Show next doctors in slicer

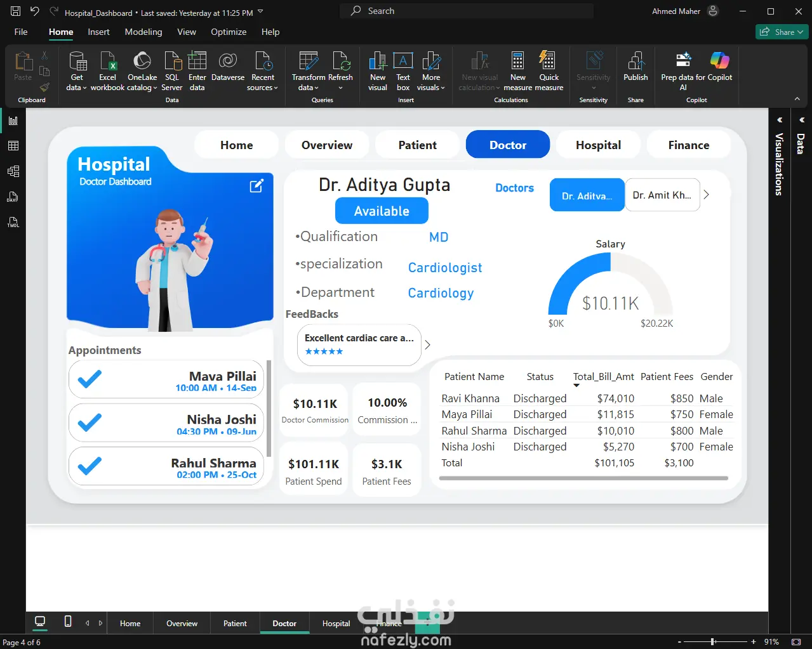(706, 195)
